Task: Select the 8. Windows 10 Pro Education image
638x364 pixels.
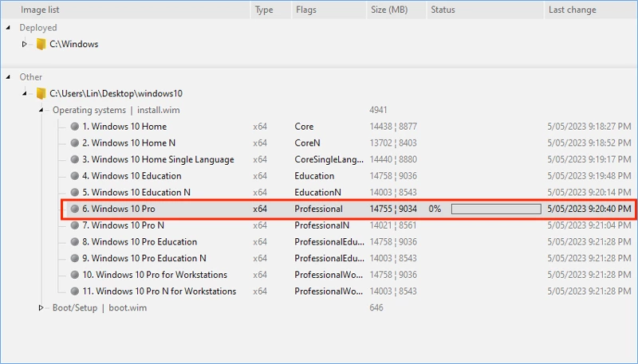Action: point(140,241)
